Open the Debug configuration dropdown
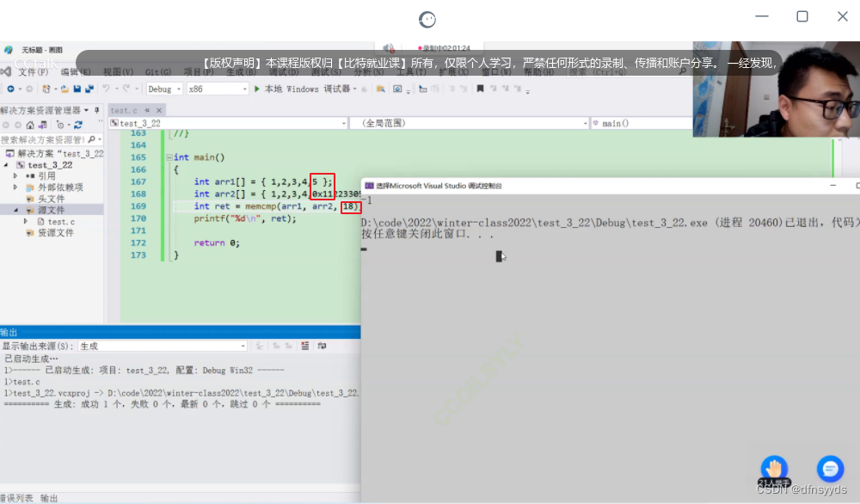The height and width of the screenshot is (504, 860). [164, 89]
